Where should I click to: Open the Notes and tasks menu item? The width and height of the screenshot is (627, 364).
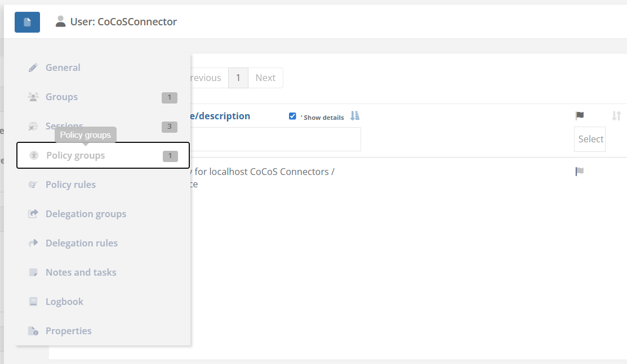(103, 272)
